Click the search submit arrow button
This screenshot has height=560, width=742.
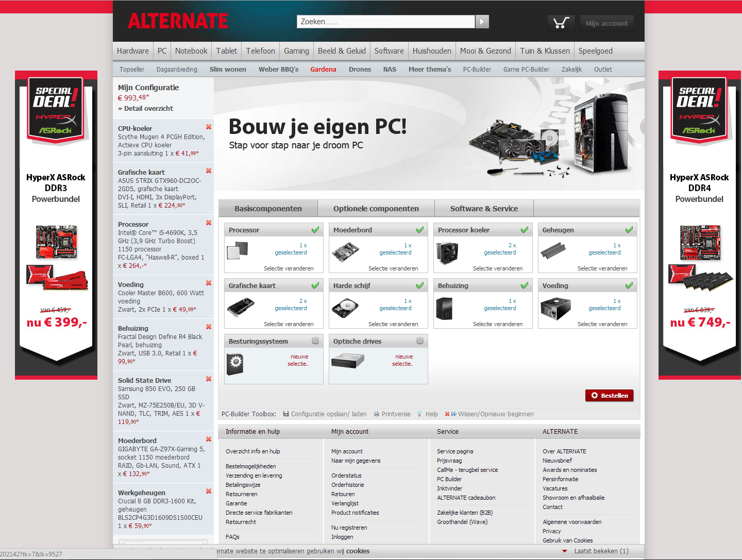tap(482, 22)
